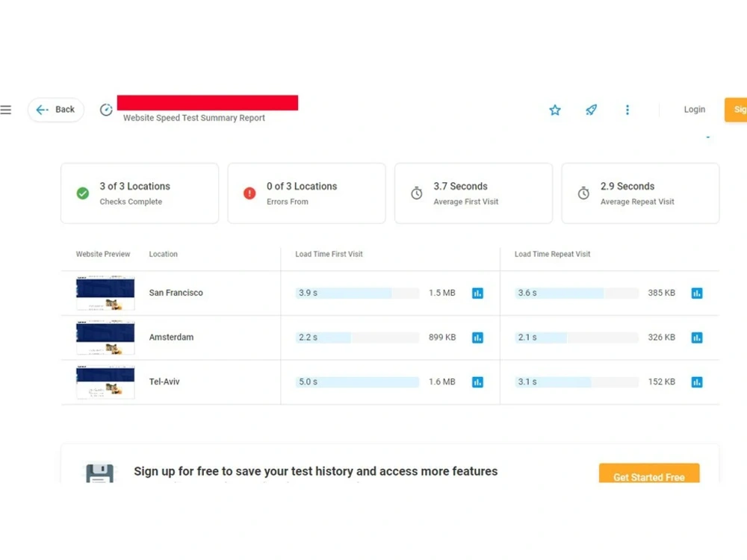This screenshot has height=560, width=747.
Task: Select the Tel-Aviv location name
Action: pos(164,382)
